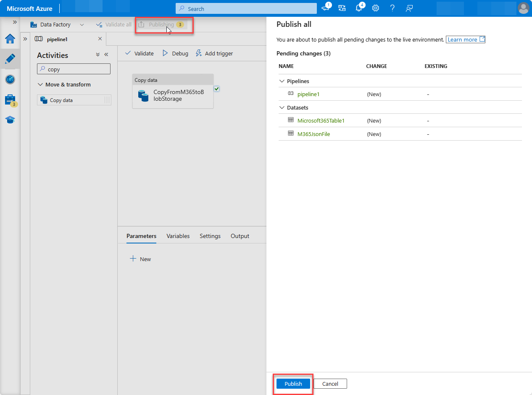Open the Data Factory dropdown

click(82, 24)
